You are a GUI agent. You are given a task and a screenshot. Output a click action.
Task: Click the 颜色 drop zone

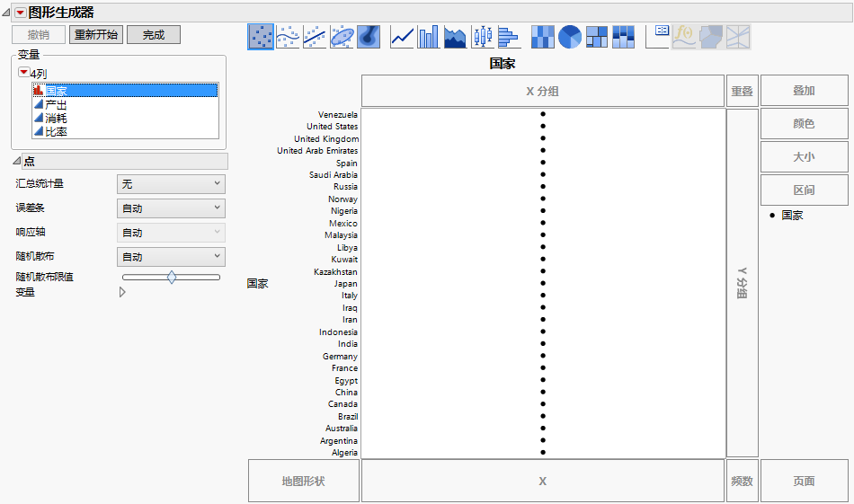(x=804, y=124)
